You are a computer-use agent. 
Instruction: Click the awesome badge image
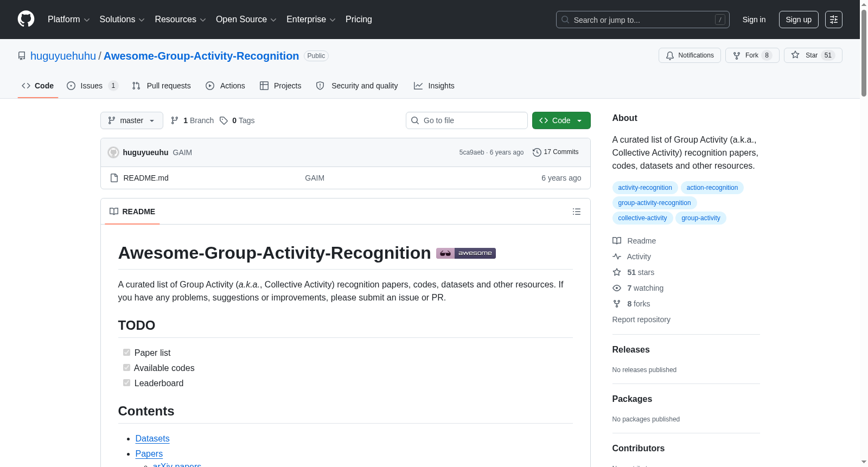click(x=466, y=253)
